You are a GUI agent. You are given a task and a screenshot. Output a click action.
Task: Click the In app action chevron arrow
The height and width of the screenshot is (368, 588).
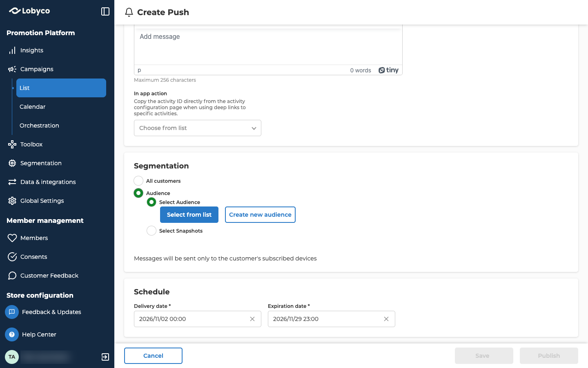click(x=254, y=128)
